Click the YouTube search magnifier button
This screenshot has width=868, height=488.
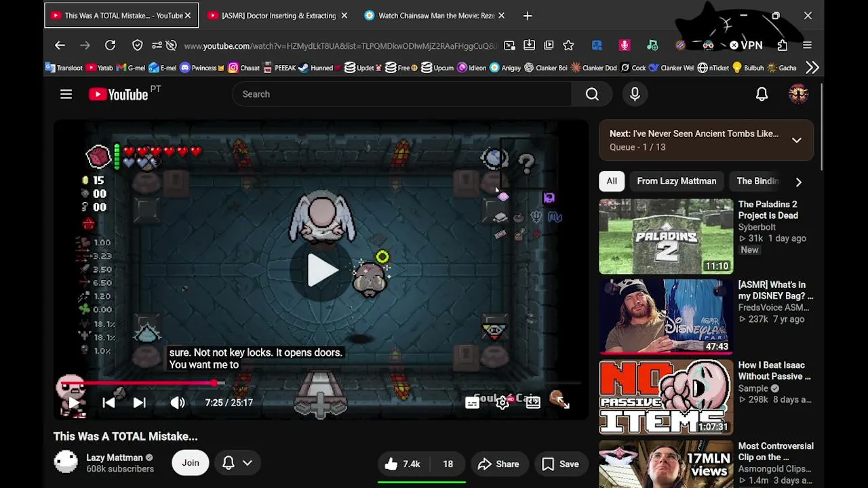(592, 94)
